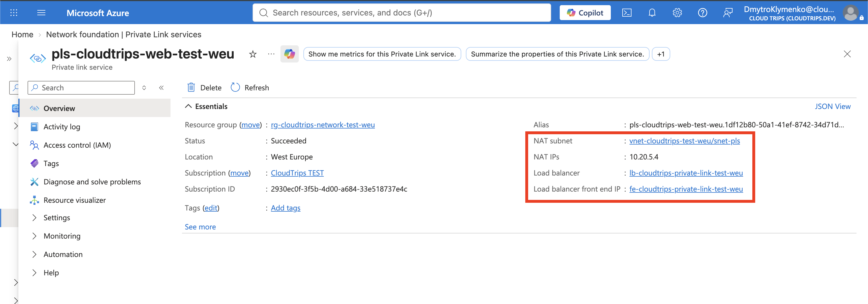Image resolution: width=868 pixels, height=304 pixels.
Task: Click the globe icon in left background panel
Action: coord(15,108)
